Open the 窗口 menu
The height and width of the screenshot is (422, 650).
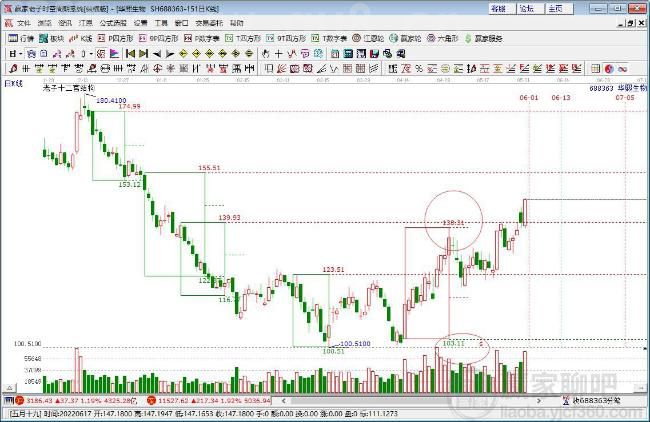pos(182,23)
